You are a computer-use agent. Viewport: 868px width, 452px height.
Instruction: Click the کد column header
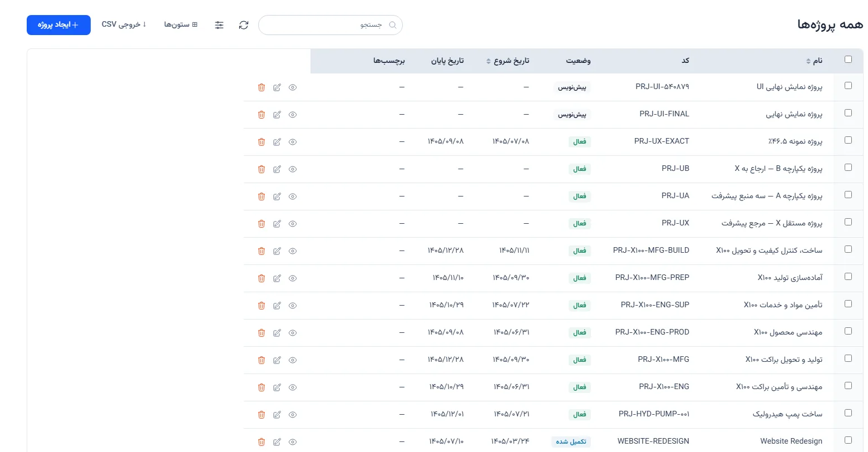click(x=685, y=61)
